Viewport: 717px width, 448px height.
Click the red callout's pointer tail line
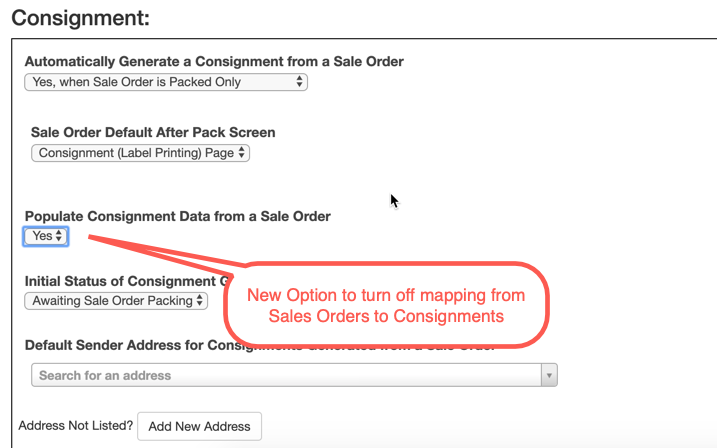click(x=160, y=252)
